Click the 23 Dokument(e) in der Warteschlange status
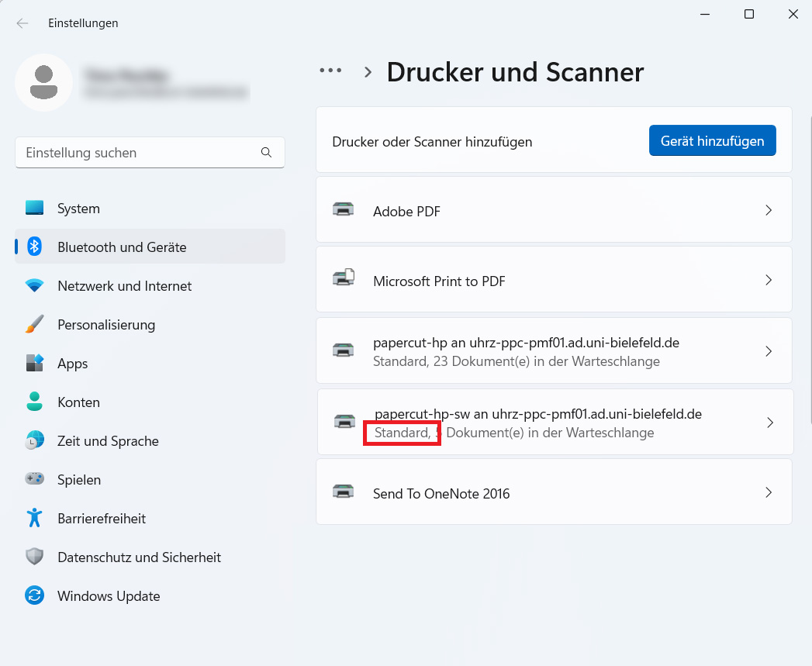 click(546, 361)
